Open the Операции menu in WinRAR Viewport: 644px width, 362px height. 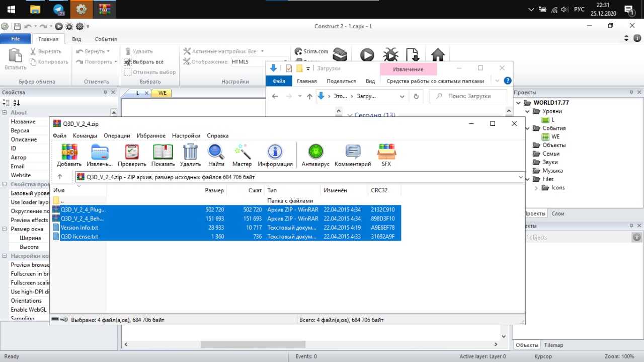click(117, 135)
